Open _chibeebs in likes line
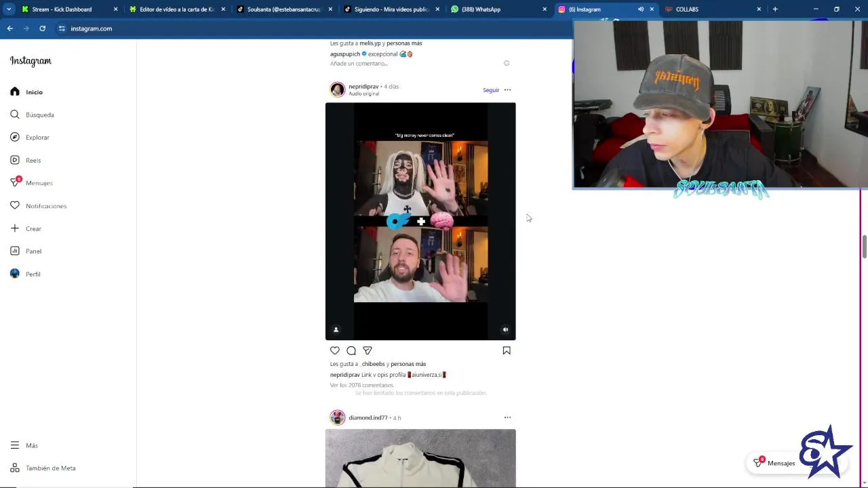This screenshot has width=868, height=488. [372, 364]
